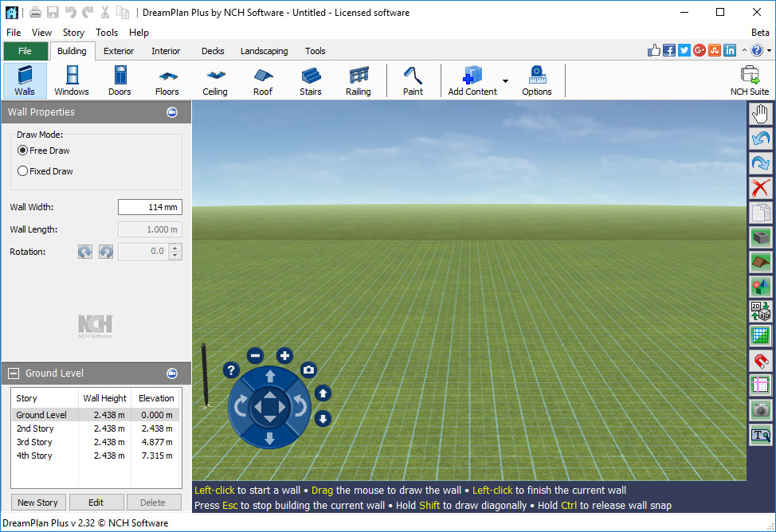The height and width of the screenshot is (532, 776).
Task: Select the Walls tool
Action: 25,80
